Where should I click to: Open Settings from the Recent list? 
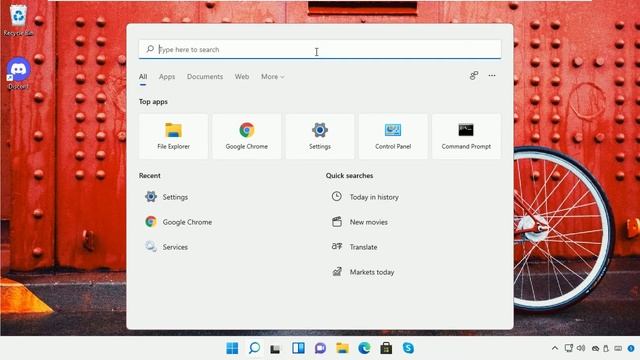pyautogui.click(x=167, y=197)
